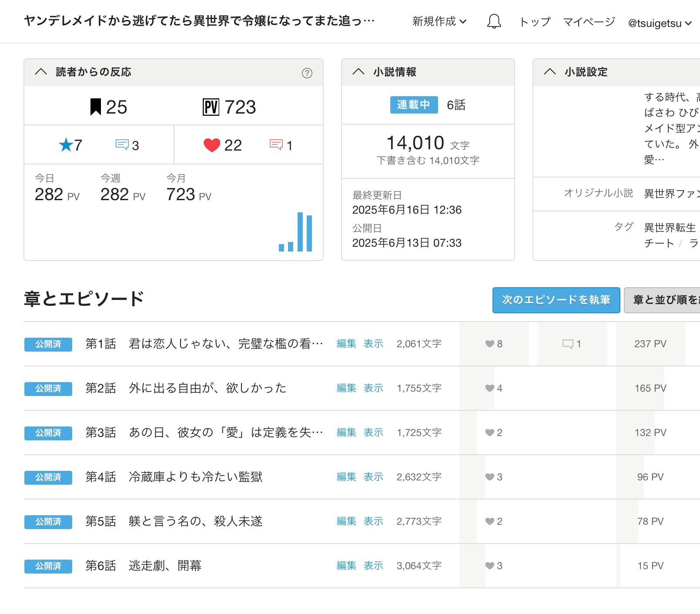Click the red comment bubble icon
Image resolution: width=700 pixels, height=614 pixels.
(x=276, y=144)
